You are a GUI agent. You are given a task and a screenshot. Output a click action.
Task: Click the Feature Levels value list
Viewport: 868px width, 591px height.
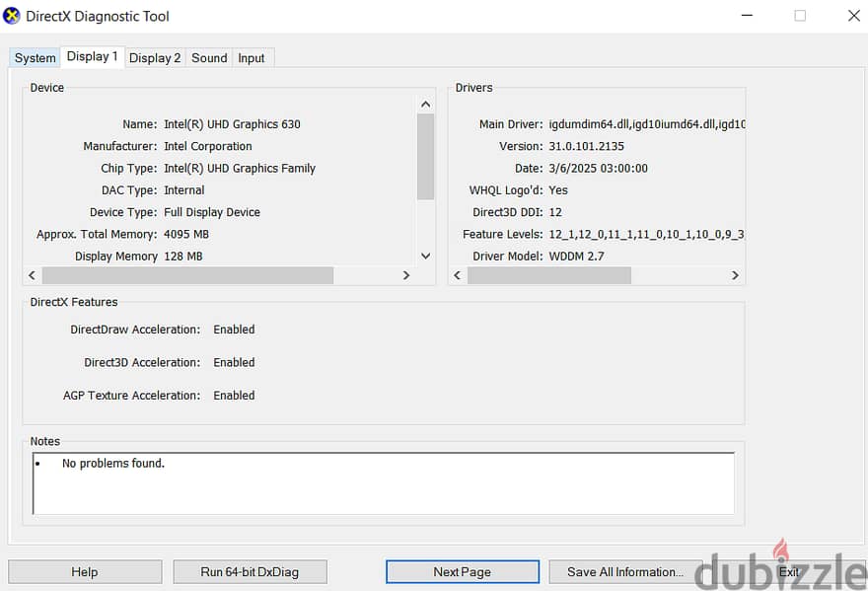click(x=646, y=234)
